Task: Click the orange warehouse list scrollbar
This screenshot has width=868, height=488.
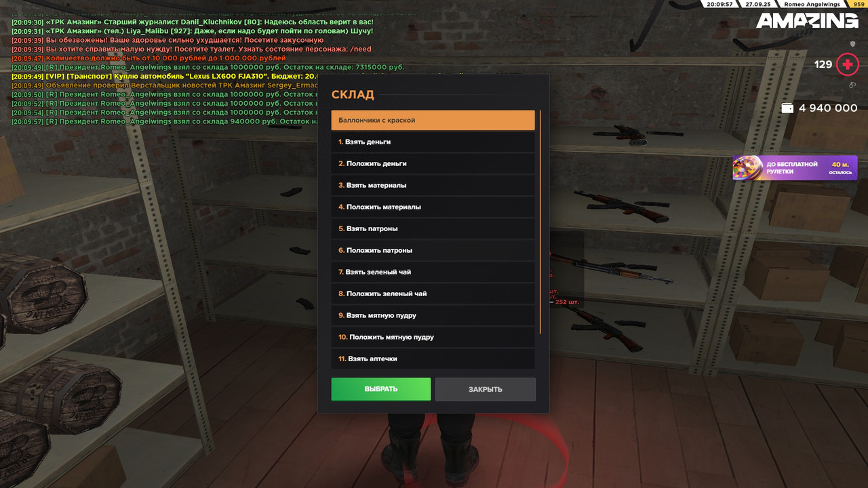Action: pos(540,222)
